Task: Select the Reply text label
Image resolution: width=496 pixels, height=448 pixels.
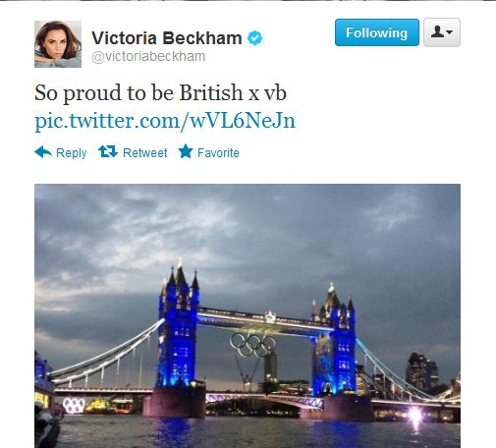Action: click(x=72, y=153)
